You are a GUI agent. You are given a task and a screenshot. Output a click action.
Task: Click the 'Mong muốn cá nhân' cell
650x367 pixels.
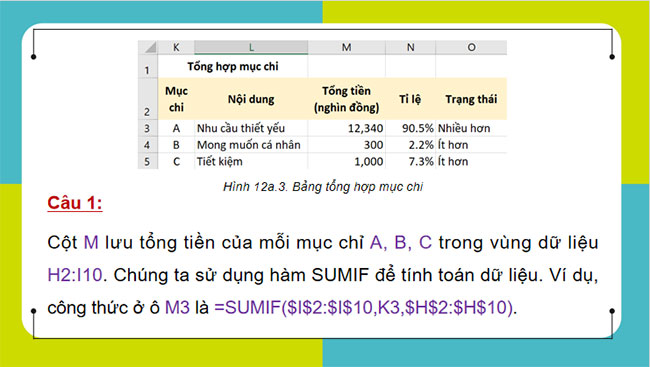coord(251,145)
